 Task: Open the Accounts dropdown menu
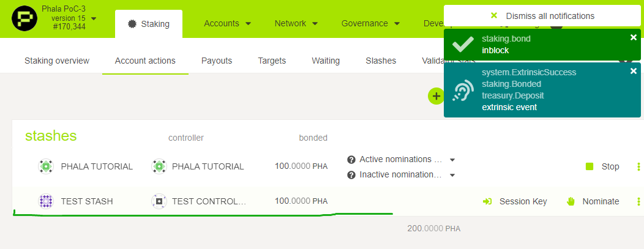point(228,23)
